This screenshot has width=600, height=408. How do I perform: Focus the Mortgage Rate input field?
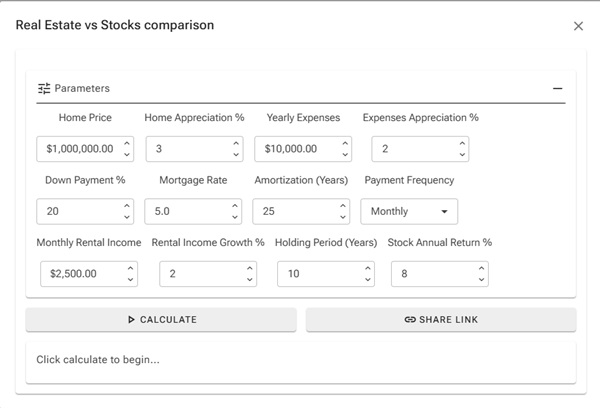(x=185, y=211)
